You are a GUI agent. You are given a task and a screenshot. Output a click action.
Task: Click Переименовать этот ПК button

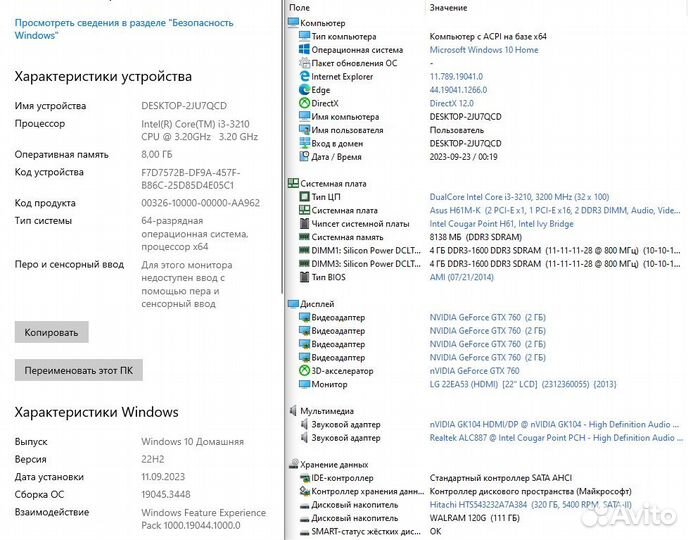point(79,370)
